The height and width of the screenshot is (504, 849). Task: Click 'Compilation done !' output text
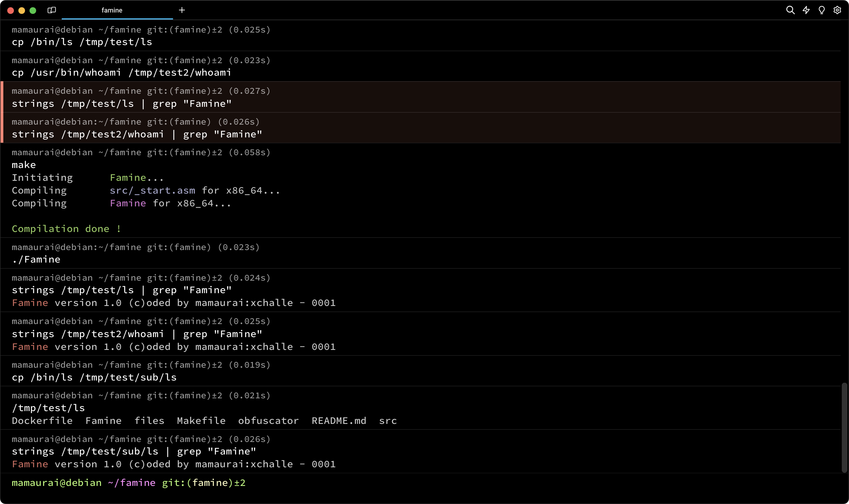(x=66, y=229)
